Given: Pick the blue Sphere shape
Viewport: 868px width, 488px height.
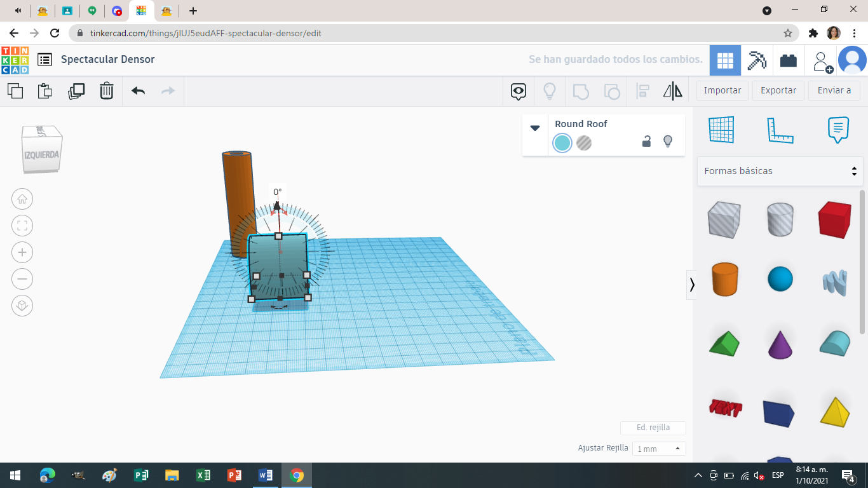Looking at the screenshot, I should coord(780,279).
